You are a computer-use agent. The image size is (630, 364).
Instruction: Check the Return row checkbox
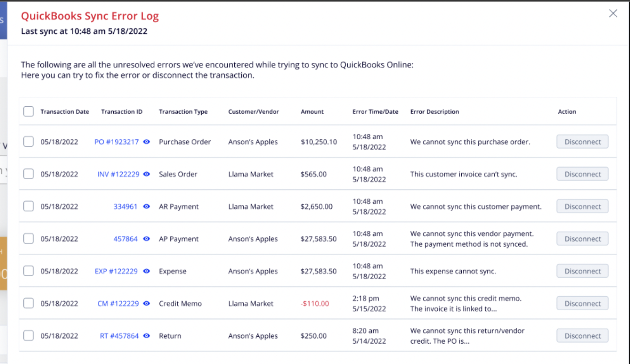pos(29,336)
